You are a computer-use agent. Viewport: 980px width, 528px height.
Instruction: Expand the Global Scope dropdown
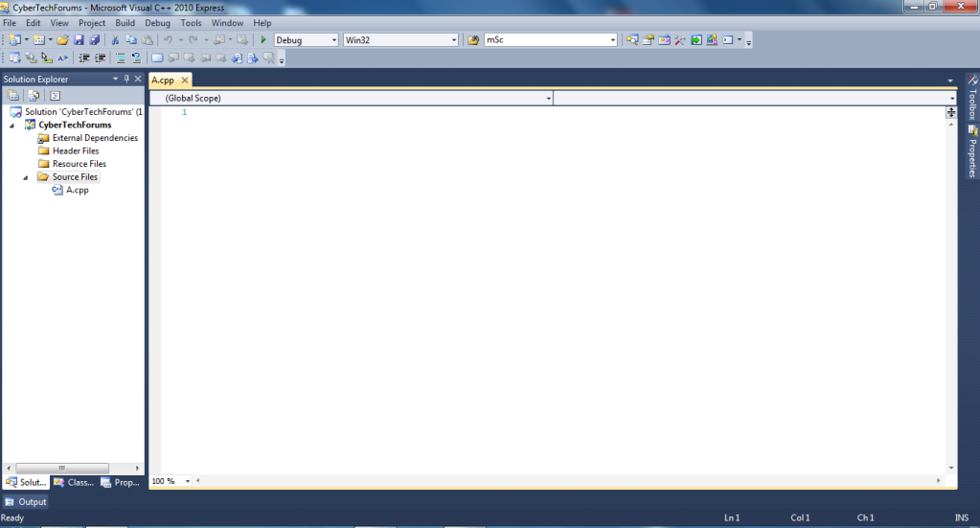click(x=548, y=98)
